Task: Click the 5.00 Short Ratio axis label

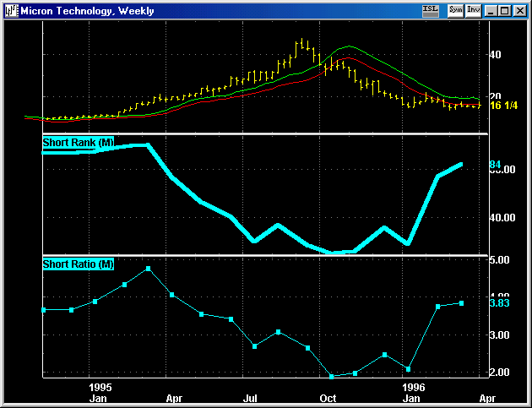Action: point(499,260)
